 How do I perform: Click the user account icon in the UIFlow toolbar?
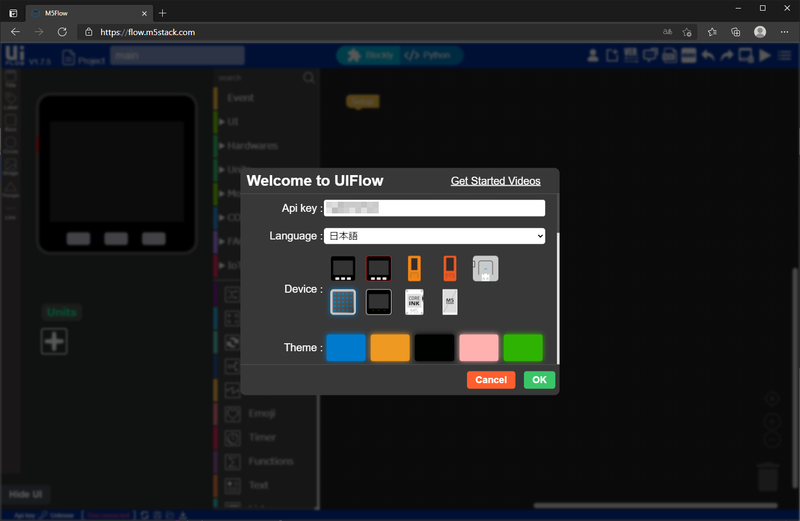click(x=593, y=55)
